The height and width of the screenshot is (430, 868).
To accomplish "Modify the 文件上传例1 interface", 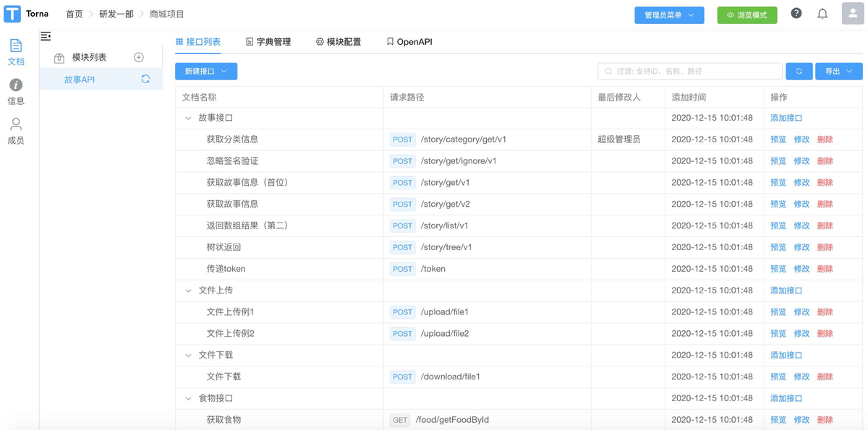I will click(801, 312).
